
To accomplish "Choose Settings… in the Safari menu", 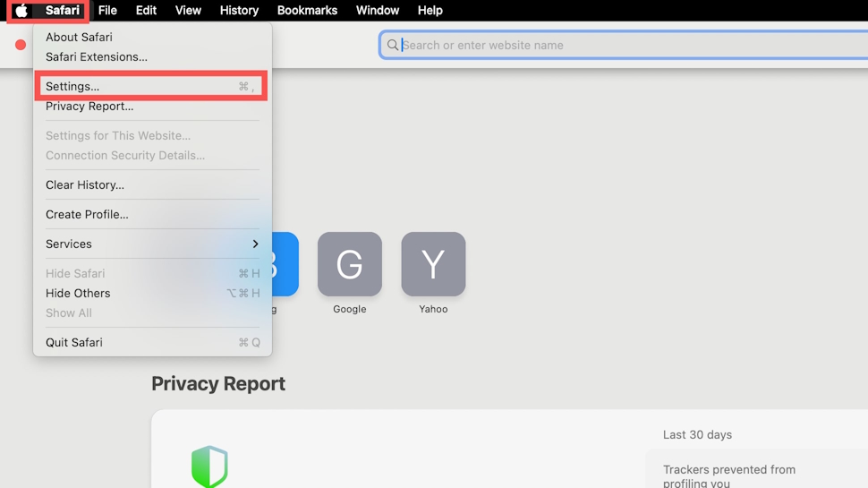I will 150,87.
